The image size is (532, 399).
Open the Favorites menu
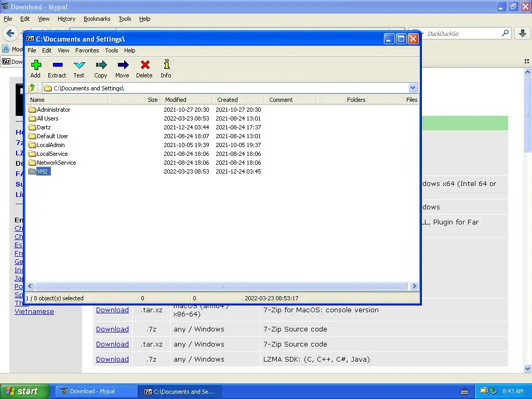pyautogui.click(x=87, y=50)
